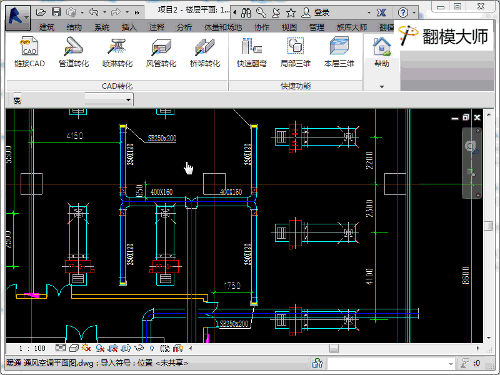The height and width of the screenshot is (375, 500).
Task: Click the Exchange Apps X icon
Action: (381, 13)
